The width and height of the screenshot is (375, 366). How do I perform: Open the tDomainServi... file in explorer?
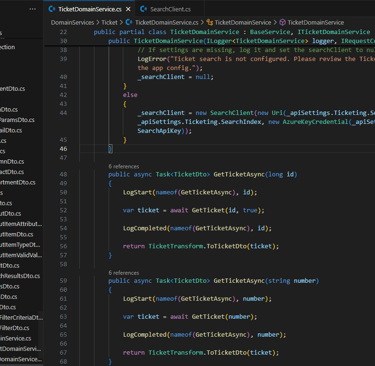(x=21, y=349)
